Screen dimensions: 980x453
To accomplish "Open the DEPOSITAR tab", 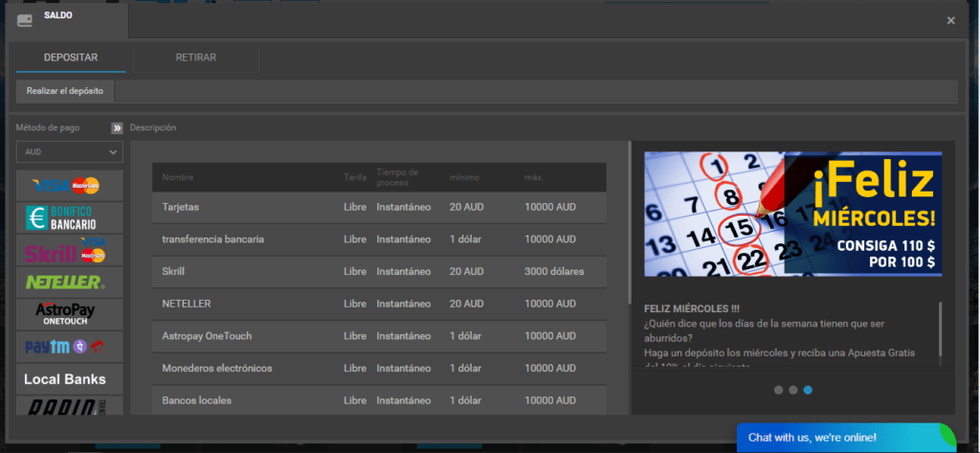I will tap(71, 57).
